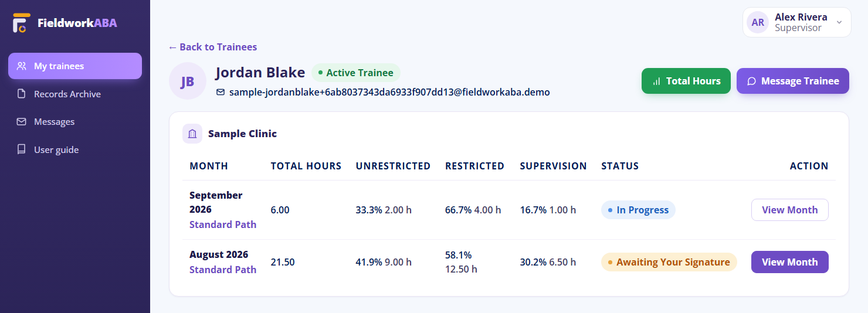The height and width of the screenshot is (313, 868).
Task: Click the MONTH column header
Action: point(209,166)
